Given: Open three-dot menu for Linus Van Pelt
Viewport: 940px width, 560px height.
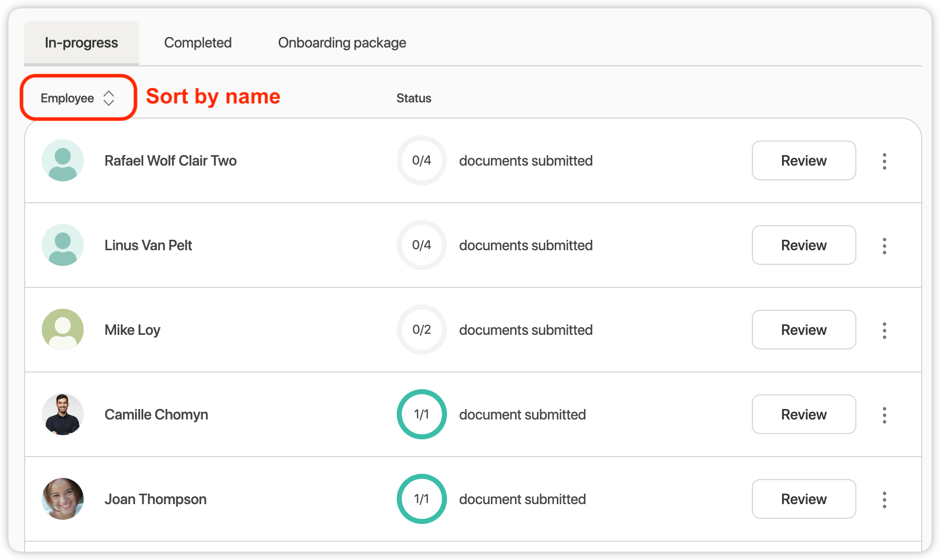Looking at the screenshot, I should [x=884, y=246].
